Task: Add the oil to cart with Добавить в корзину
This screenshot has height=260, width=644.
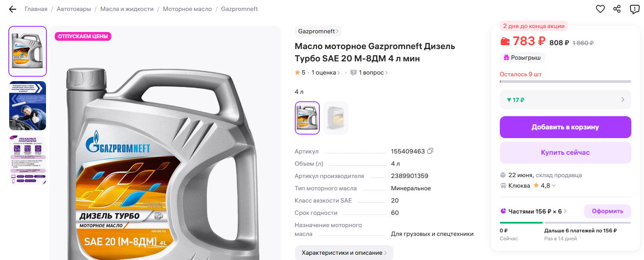Action: coord(566,127)
